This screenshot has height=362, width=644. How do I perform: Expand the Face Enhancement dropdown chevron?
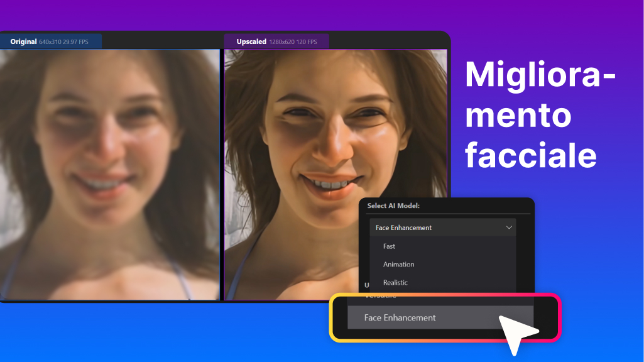[x=509, y=228]
